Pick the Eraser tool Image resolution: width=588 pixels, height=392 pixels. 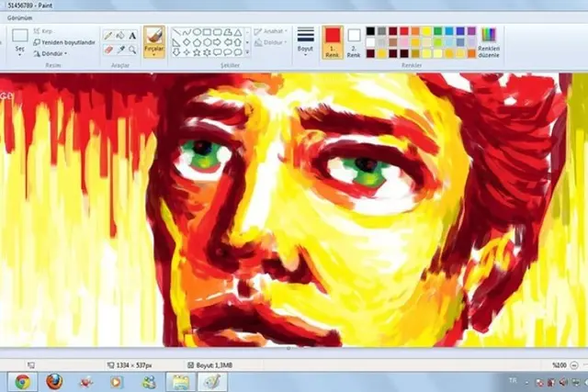pyautogui.click(x=108, y=50)
